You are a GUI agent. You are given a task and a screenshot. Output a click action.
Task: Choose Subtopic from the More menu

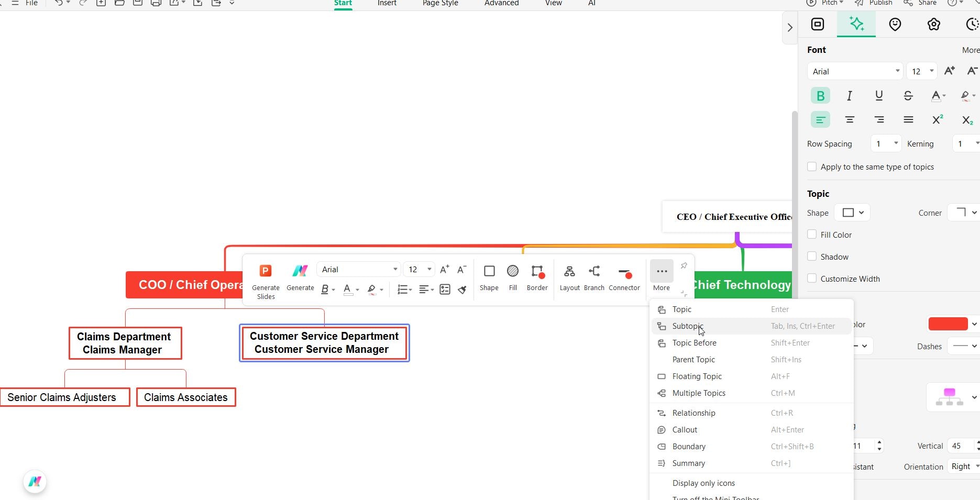(x=751, y=326)
